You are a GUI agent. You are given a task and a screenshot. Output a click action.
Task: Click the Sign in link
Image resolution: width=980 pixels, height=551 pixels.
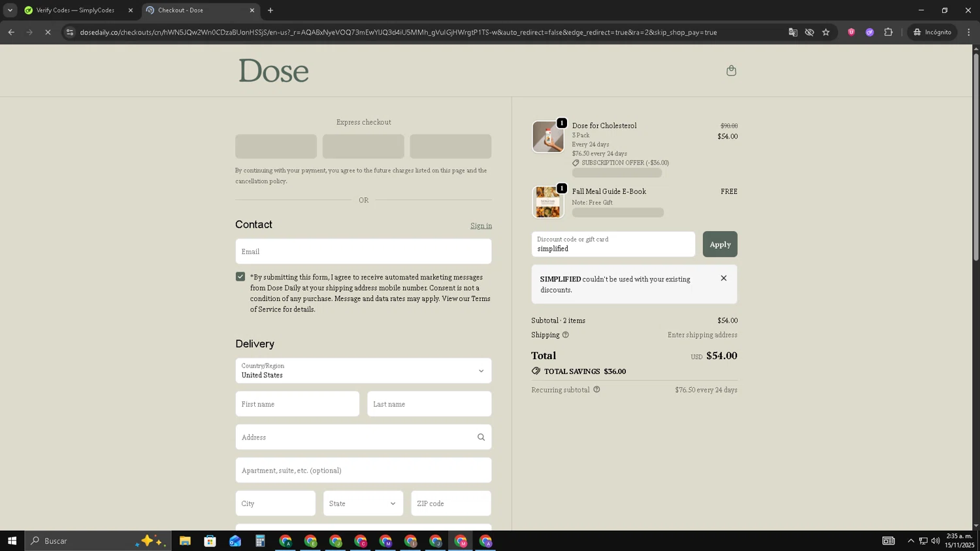coord(481,226)
